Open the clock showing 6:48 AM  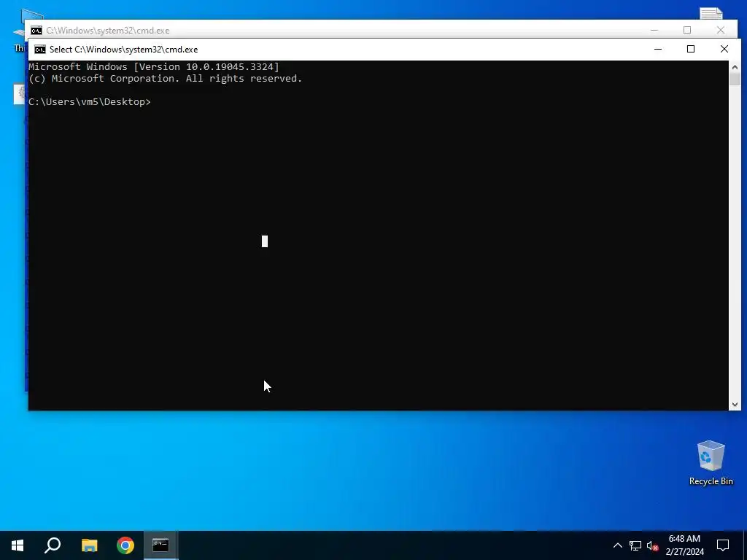coord(684,545)
